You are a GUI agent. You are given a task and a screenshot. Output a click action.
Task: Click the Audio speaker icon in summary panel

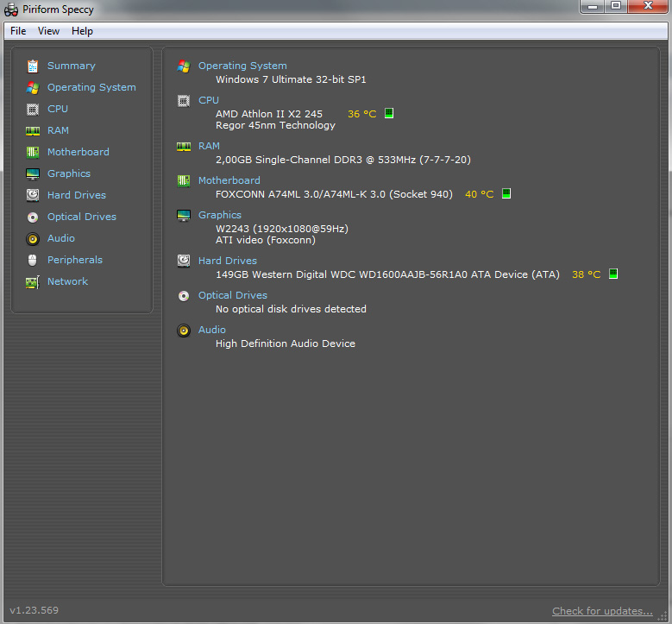point(184,331)
